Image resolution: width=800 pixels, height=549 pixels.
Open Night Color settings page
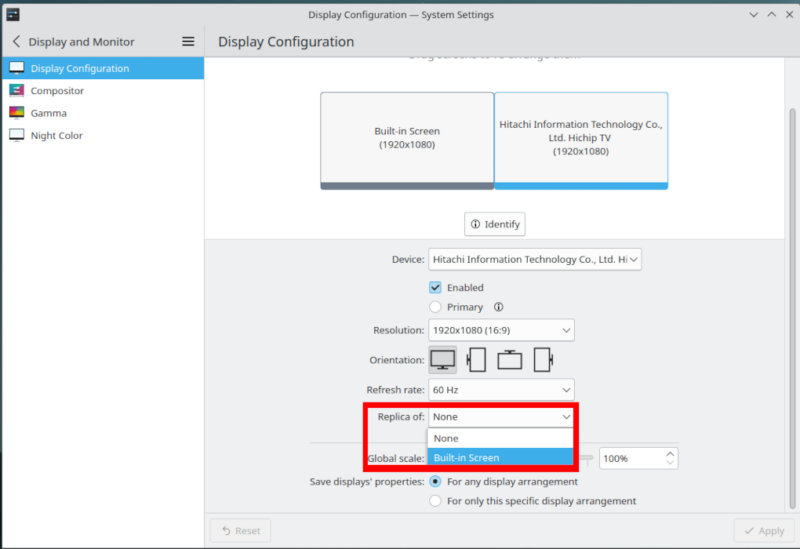(103, 136)
